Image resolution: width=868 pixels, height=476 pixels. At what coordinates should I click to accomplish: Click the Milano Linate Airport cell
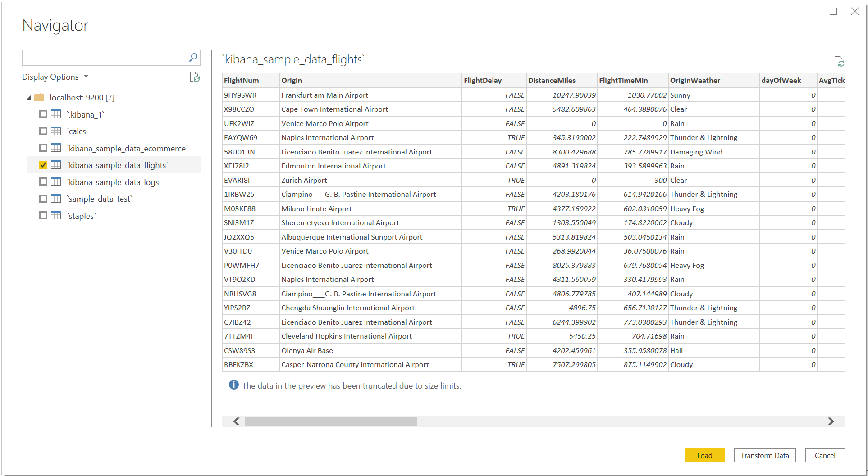370,209
